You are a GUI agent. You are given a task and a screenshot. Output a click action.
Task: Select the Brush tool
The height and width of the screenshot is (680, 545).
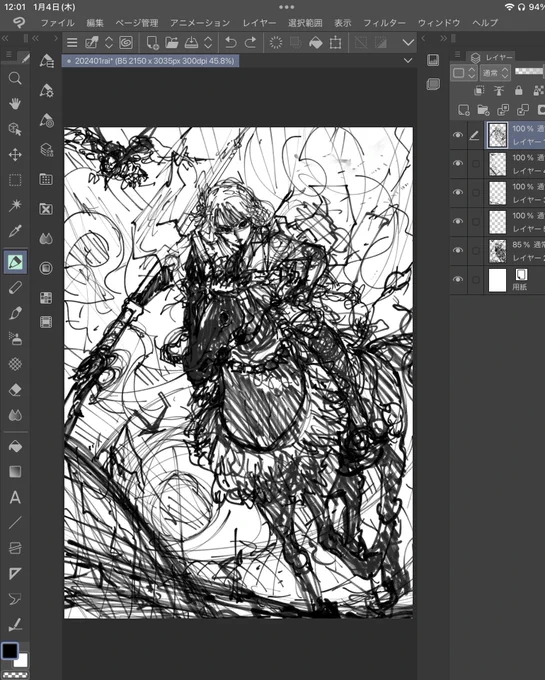pyautogui.click(x=15, y=313)
